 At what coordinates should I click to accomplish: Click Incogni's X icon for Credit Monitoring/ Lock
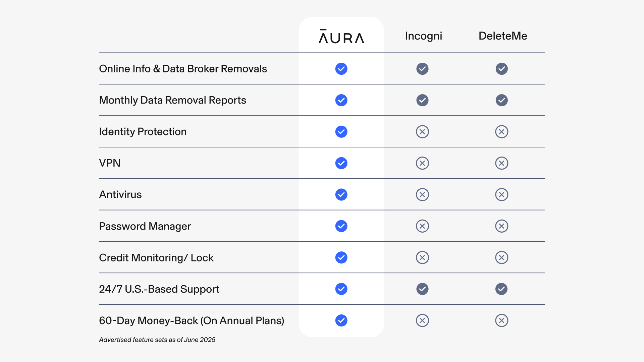tap(422, 258)
